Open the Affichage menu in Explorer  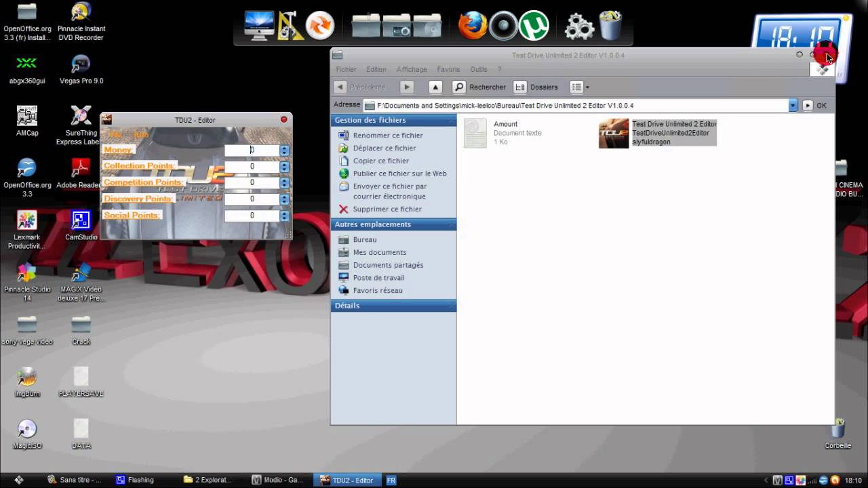(412, 69)
